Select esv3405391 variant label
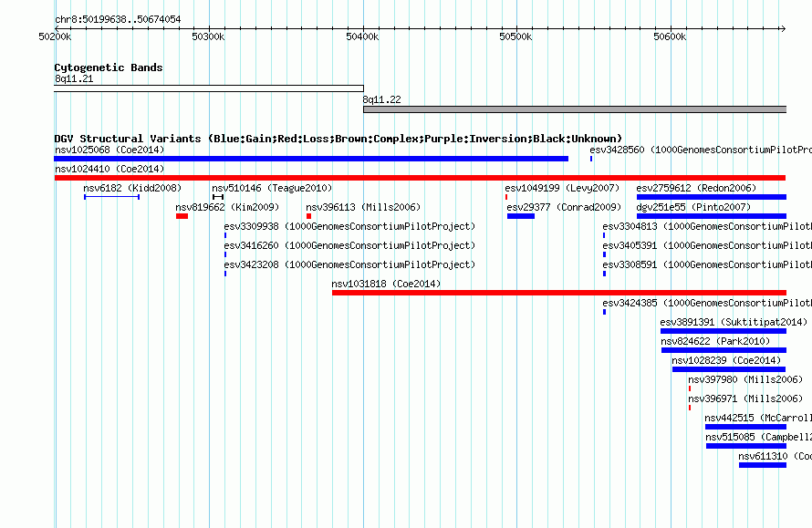Image resolution: width=812 pixels, height=528 pixels. (x=707, y=245)
